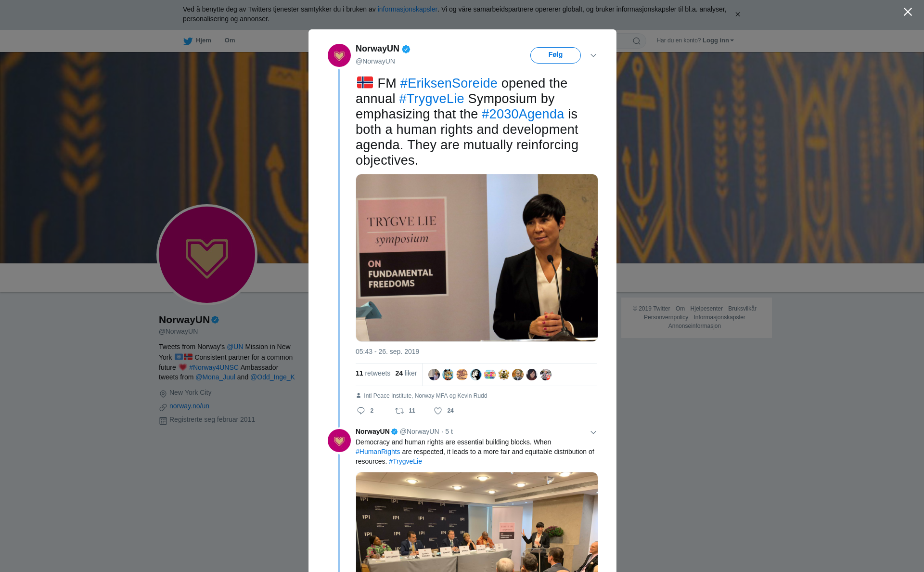Click the retweet icon under the tweet
924x572 pixels.
(x=399, y=411)
